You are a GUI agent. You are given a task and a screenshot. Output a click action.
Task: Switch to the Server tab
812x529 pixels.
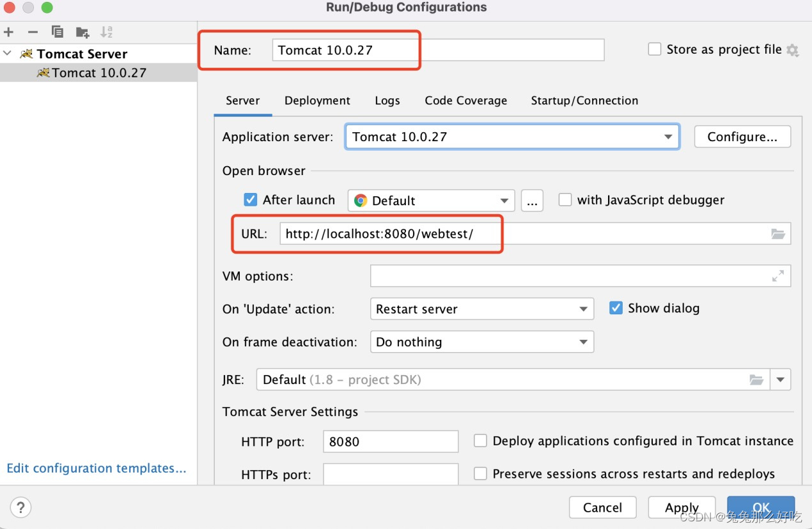tap(243, 100)
